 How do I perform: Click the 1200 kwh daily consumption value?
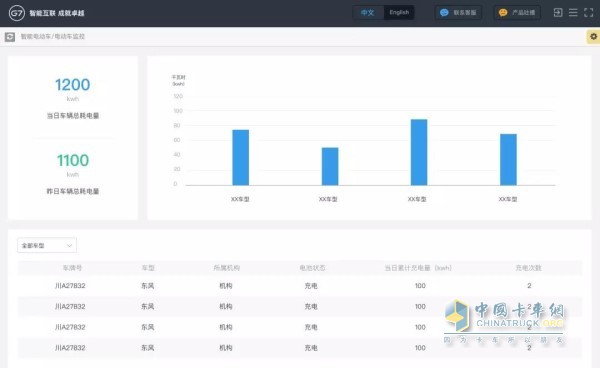click(73, 85)
